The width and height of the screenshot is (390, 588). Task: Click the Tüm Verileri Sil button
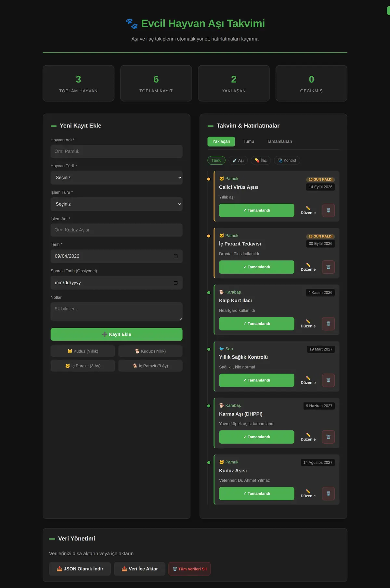189,569
